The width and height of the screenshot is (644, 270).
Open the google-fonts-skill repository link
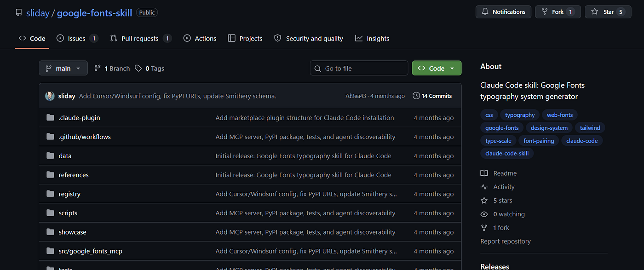point(94,13)
